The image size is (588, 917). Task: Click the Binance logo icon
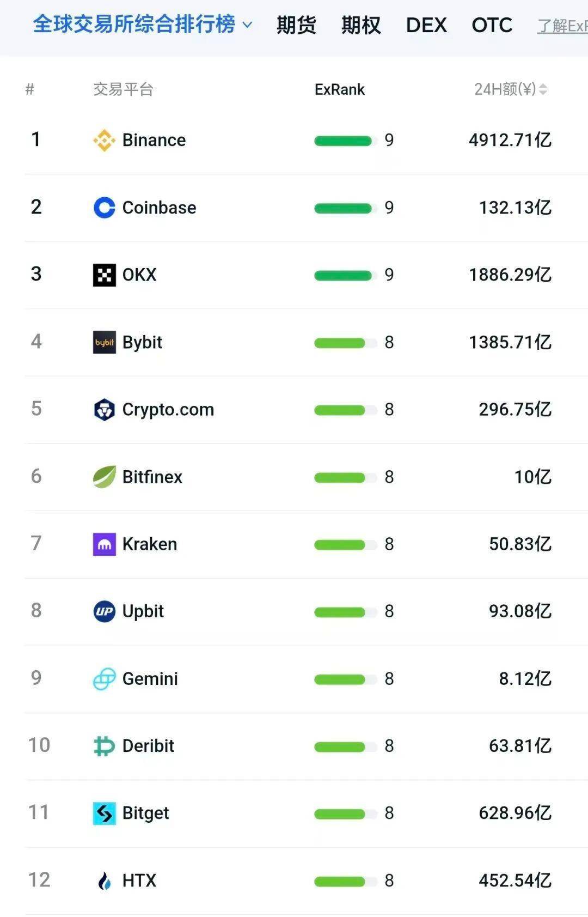[104, 141]
